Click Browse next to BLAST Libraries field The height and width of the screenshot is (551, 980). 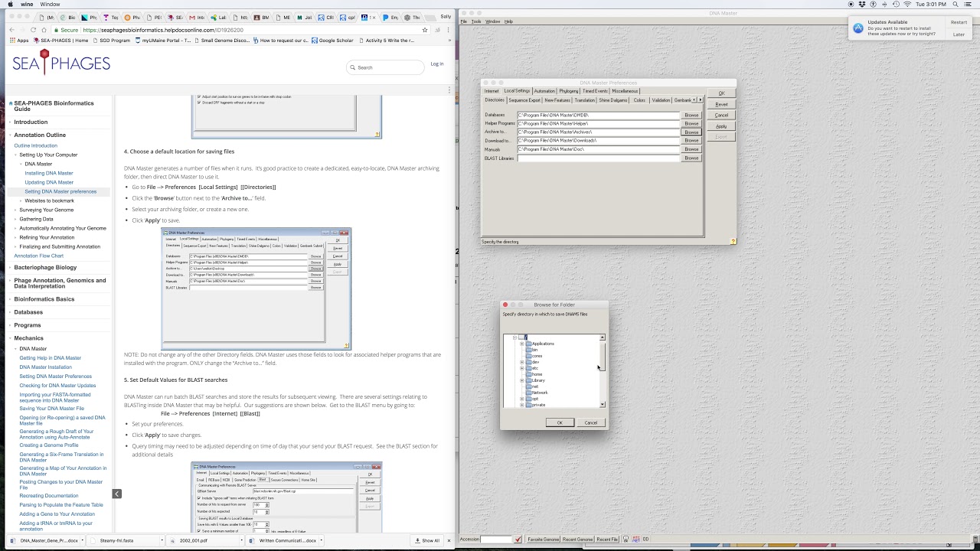click(691, 158)
